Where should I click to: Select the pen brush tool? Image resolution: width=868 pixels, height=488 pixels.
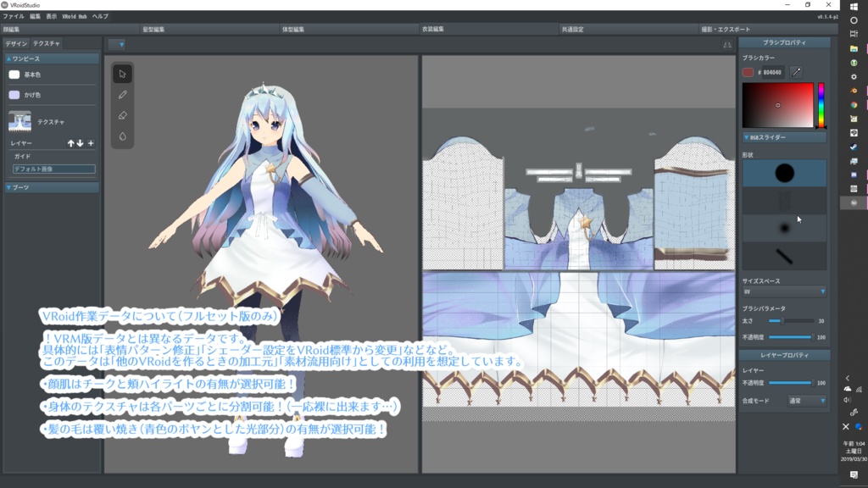(x=121, y=94)
